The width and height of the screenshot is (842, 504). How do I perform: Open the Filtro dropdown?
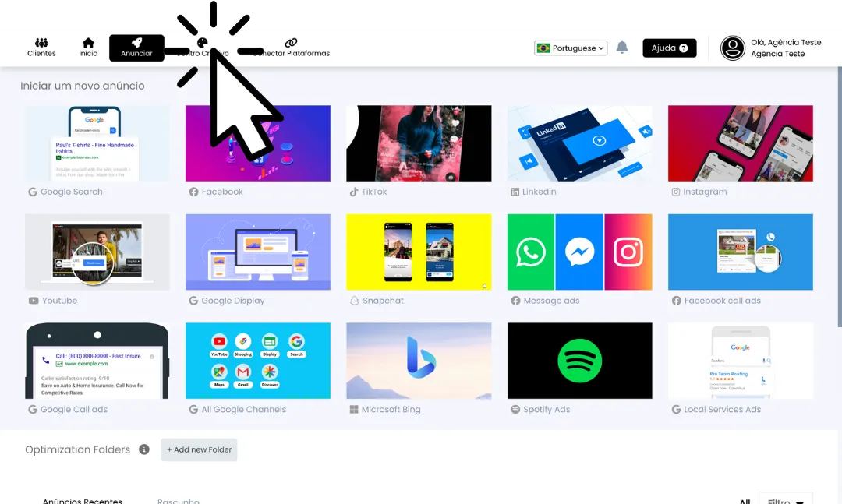click(x=784, y=501)
